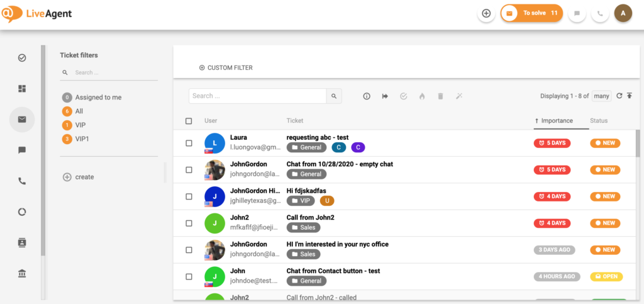The height and width of the screenshot is (304, 644).
Task: Select the 'Assigned to me' filter
Action: pyautogui.click(x=98, y=98)
